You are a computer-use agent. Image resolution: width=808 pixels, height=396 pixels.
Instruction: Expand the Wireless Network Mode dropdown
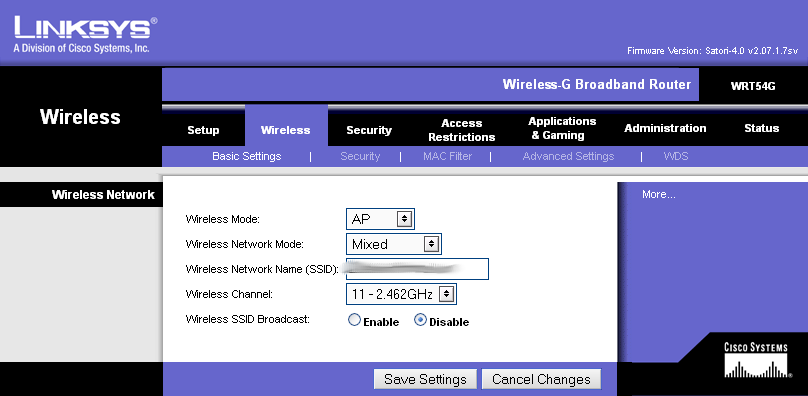point(394,244)
